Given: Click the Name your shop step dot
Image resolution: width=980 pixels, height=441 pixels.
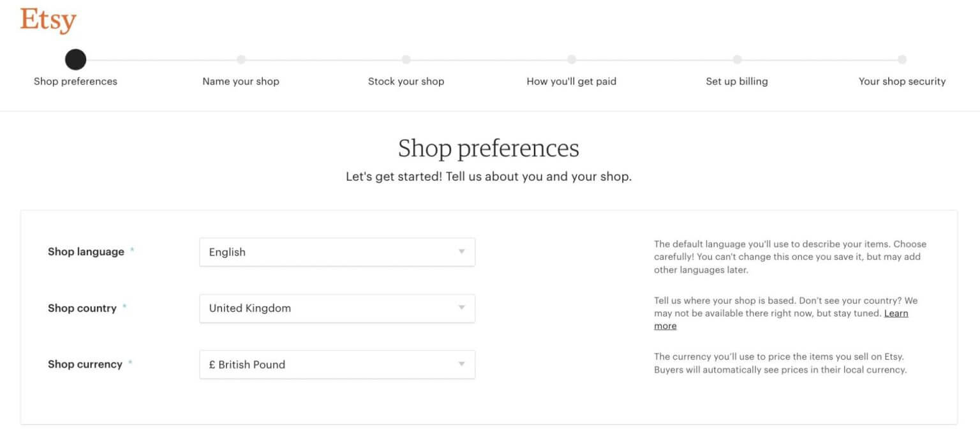Looking at the screenshot, I should (241, 59).
